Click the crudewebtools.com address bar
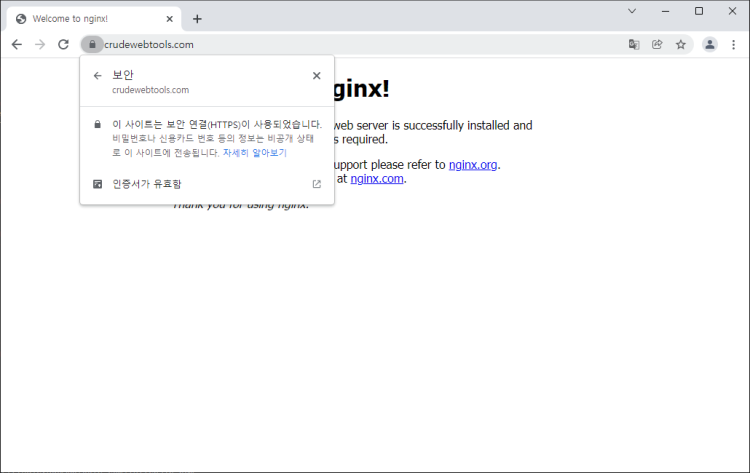The height and width of the screenshot is (473, 750). point(350,44)
